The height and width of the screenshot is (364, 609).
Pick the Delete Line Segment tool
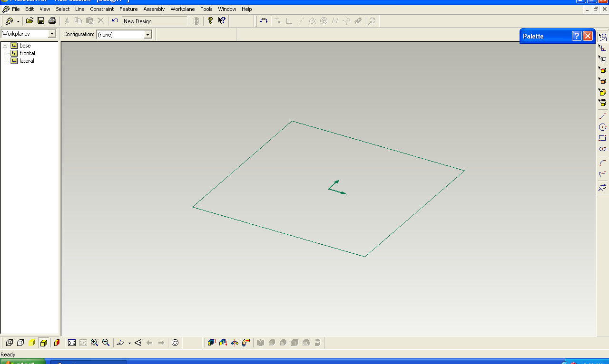coord(603,187)
